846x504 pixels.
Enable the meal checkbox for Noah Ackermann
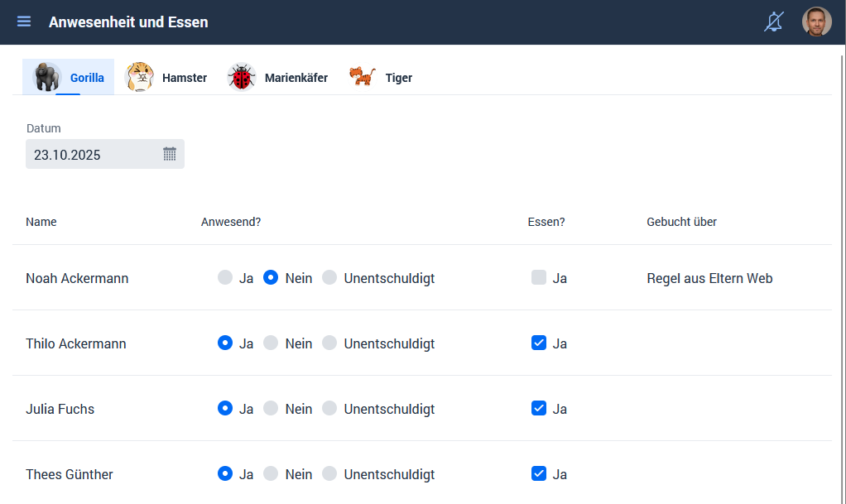pos(539,278)
